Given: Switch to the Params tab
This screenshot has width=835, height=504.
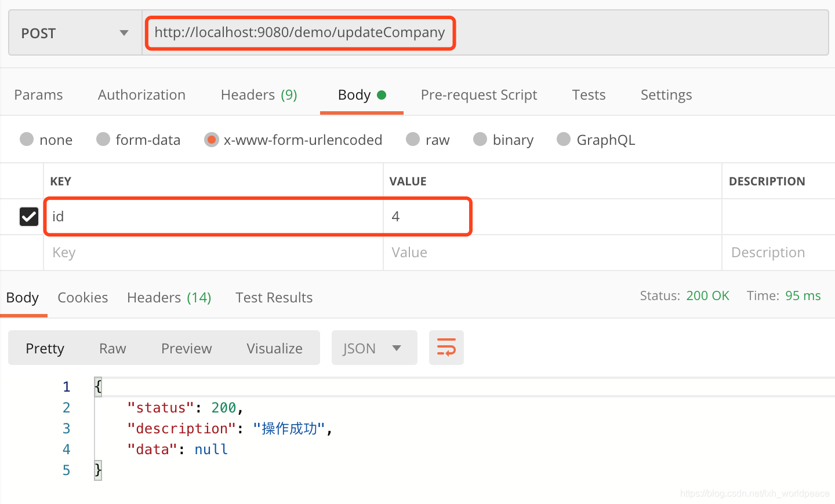Looking at the screenshot, I should point(38,95).
